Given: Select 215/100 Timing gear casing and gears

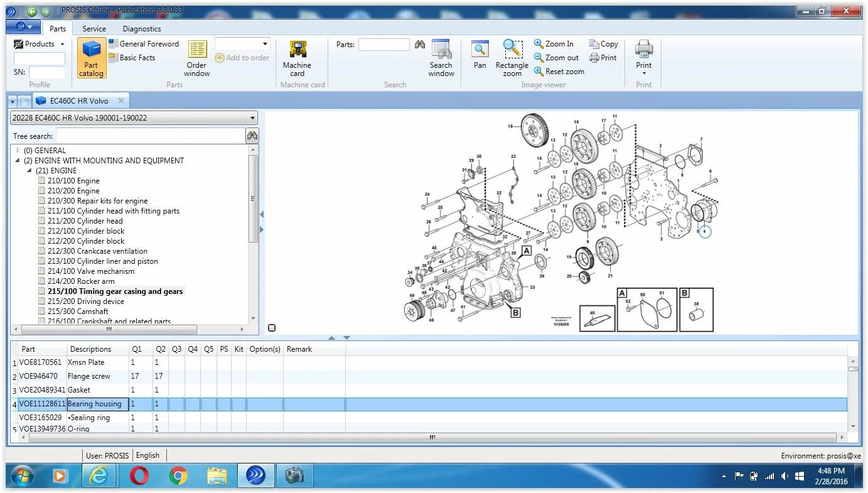Looking at the screenshot, I should 115,291.
